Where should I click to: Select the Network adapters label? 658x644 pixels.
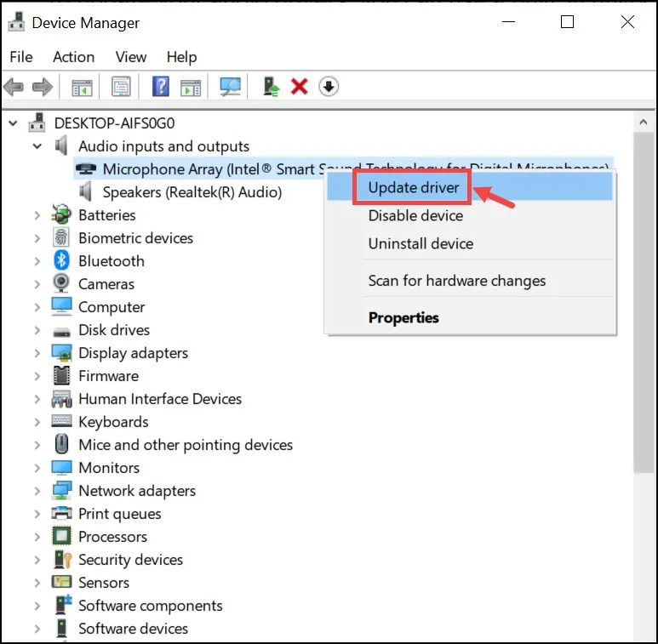click(137, 491)
